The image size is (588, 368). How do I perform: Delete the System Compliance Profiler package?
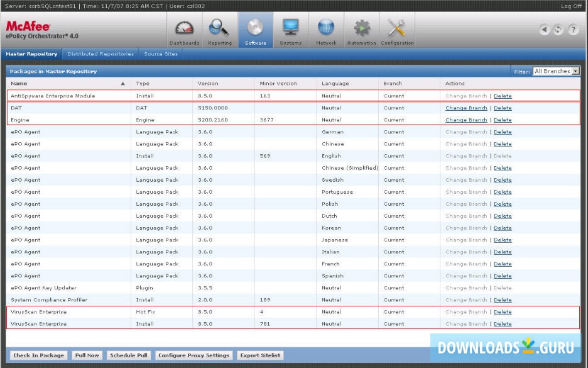click(x=503, y=300)
